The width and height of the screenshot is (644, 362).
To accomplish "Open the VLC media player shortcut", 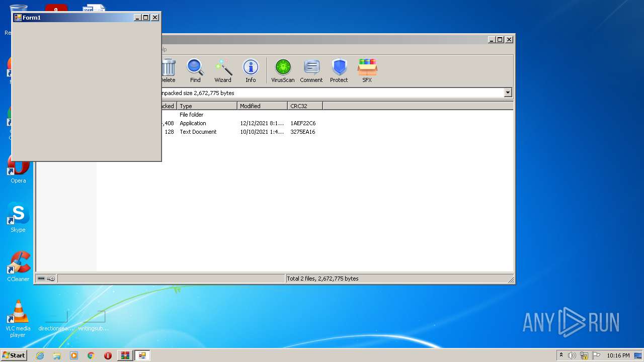I will [x=18, y=318].
